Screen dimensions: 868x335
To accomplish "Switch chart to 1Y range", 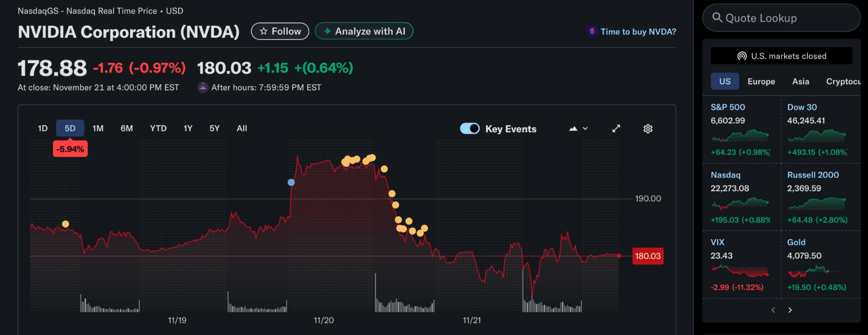I will coord(188,128).
